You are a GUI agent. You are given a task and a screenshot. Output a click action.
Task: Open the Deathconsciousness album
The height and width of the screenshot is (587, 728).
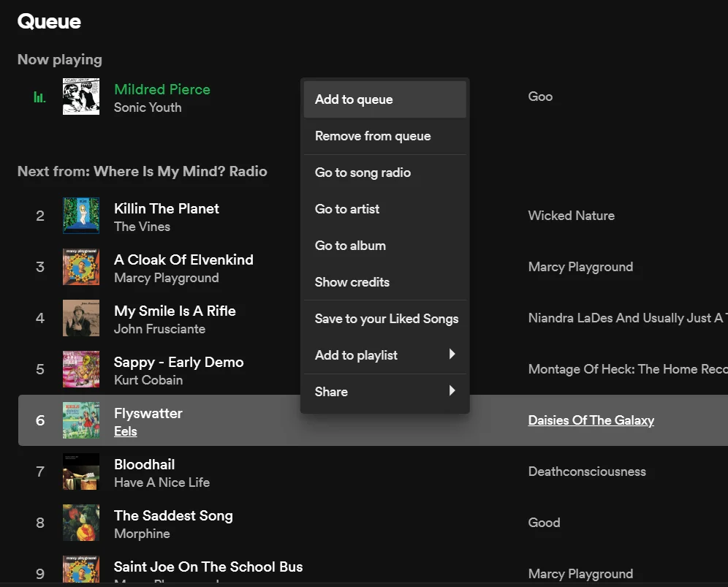point(587,472)
